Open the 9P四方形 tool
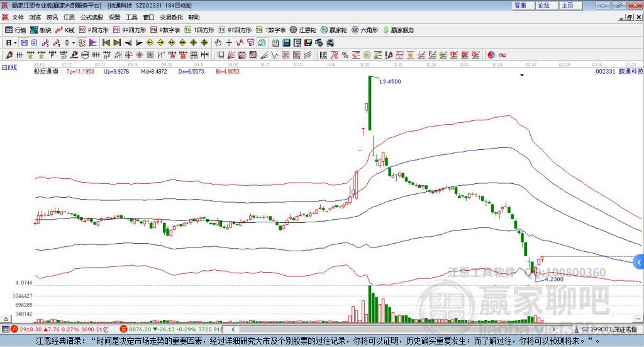The width and height of the screenshot is (644, 347). point(130,30)
